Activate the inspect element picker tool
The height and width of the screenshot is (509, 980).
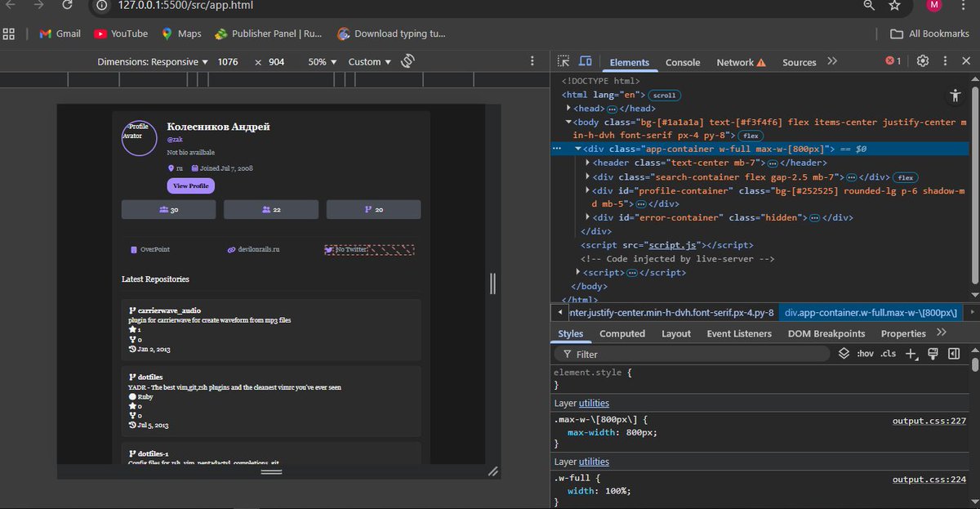563,62
